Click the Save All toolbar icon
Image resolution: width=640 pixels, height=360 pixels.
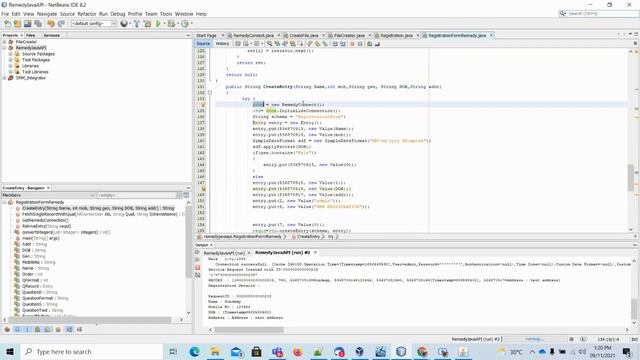38,24
